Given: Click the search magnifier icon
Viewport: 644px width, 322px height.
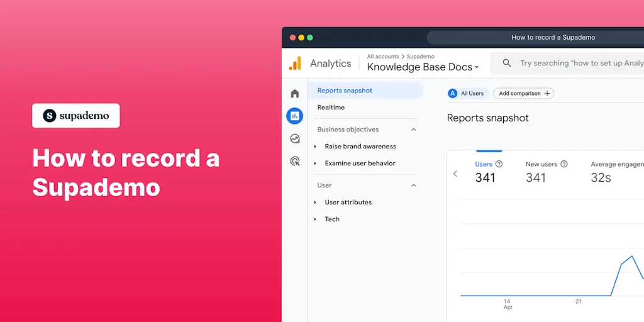Looking at the screenshot, I should coord(507,63).
